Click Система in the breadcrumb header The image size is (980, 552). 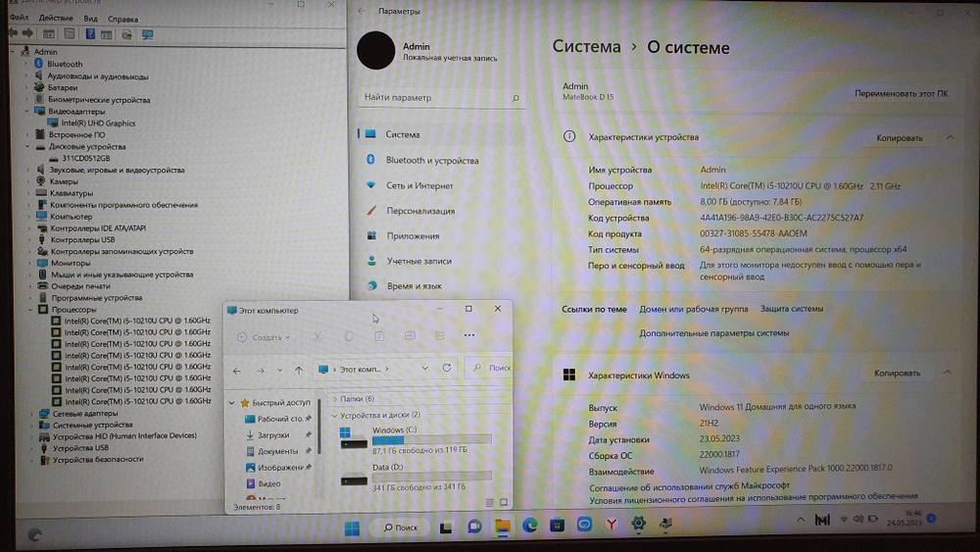[x=586, y=47]
